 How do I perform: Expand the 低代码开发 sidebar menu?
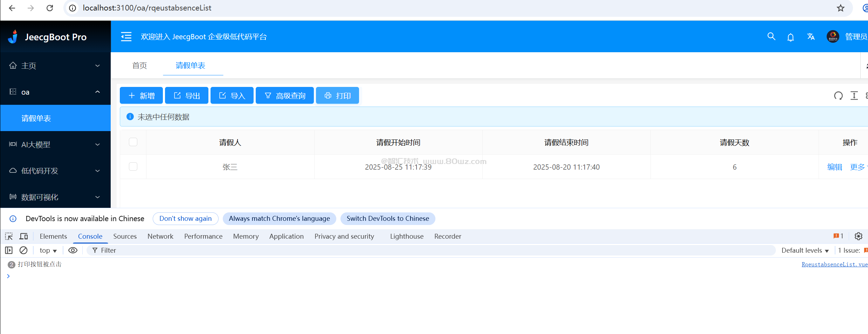tap(55, 171)
